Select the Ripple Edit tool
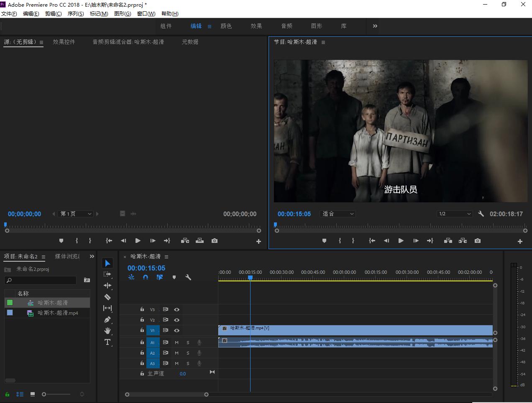 pyautogui.click(x=107, y=286)
